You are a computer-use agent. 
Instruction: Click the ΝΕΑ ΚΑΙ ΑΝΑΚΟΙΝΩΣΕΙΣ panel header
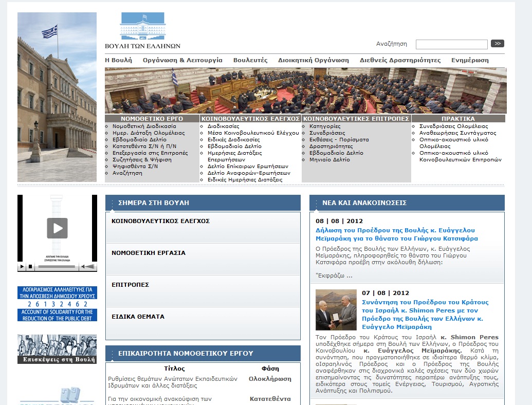407,202
